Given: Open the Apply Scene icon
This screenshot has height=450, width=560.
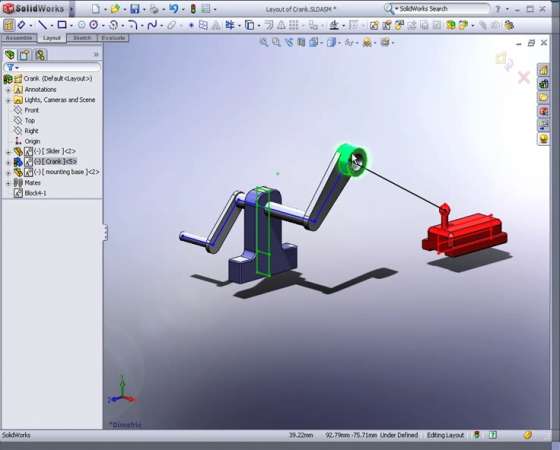Looking at the screenshot, I should pos(367,42).
